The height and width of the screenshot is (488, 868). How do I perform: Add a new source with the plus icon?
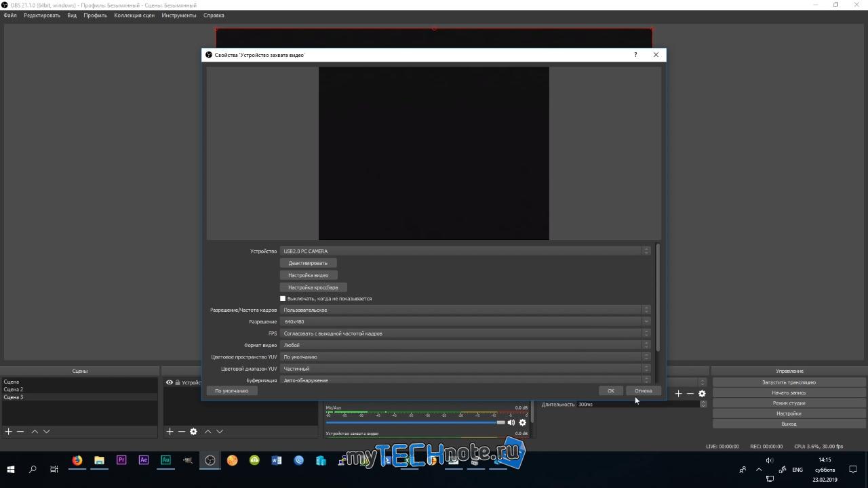(170, 432)
